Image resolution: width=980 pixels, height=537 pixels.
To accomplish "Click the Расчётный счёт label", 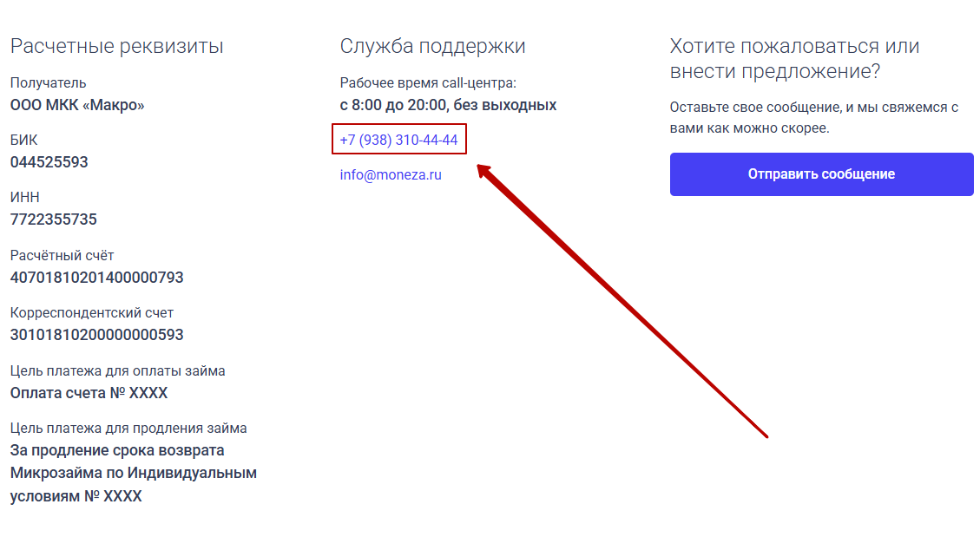I will 62,255.
